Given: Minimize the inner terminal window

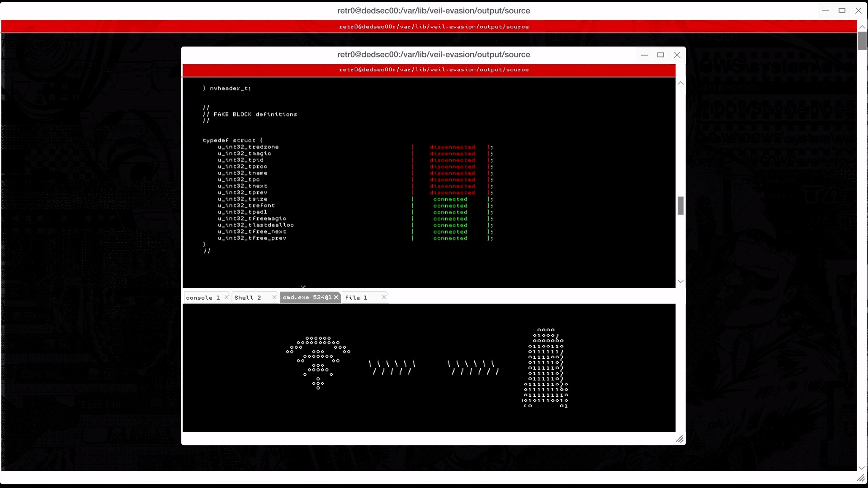Looking at the screenshot, I should (x=644, y=55).
